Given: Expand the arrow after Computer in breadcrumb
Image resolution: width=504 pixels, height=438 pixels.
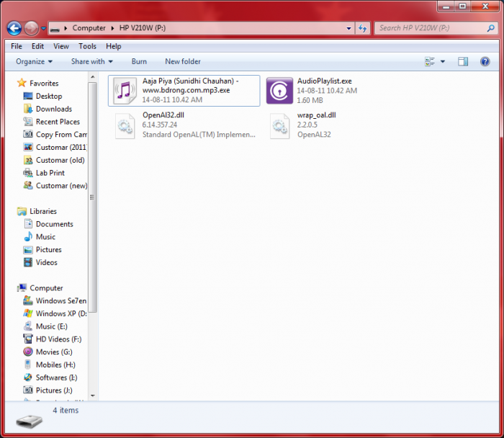Looking at the screenshot, I should click(112, 28).
